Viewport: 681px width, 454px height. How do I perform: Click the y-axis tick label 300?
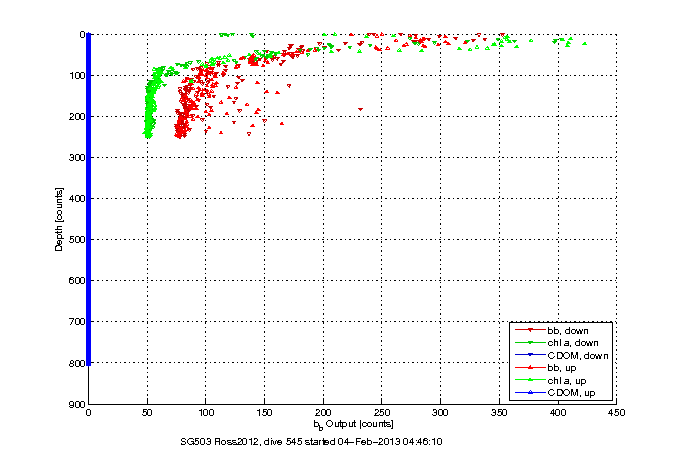pos(77,157)
